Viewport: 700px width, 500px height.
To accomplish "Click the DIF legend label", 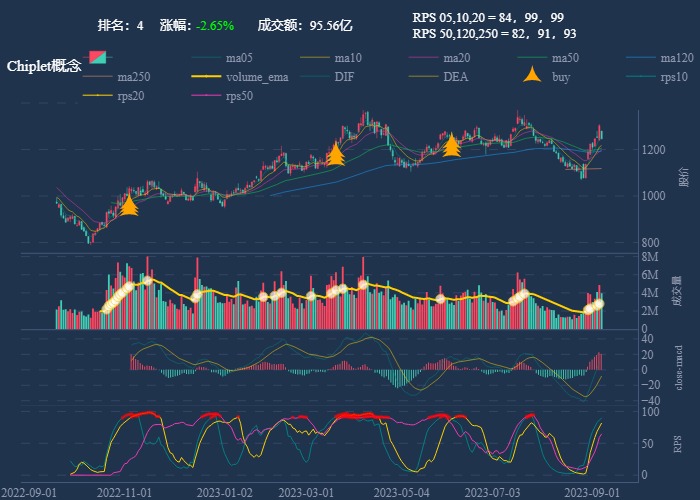I will click(343, 77).
